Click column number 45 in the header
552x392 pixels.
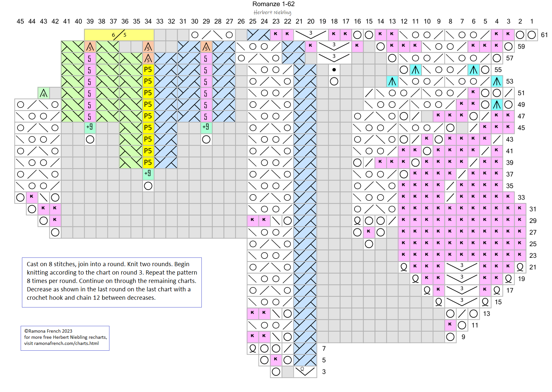(20, 21)
